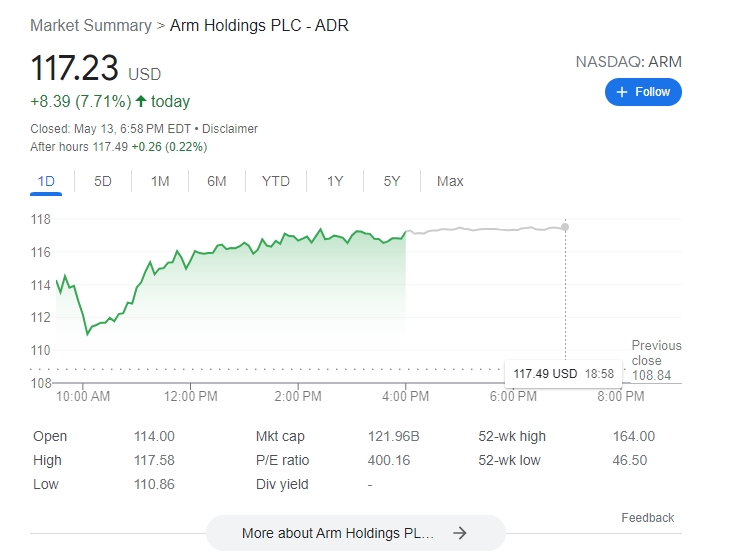Click the Previous close 108.84 label
733x559 pixels.
click(656, 360)
